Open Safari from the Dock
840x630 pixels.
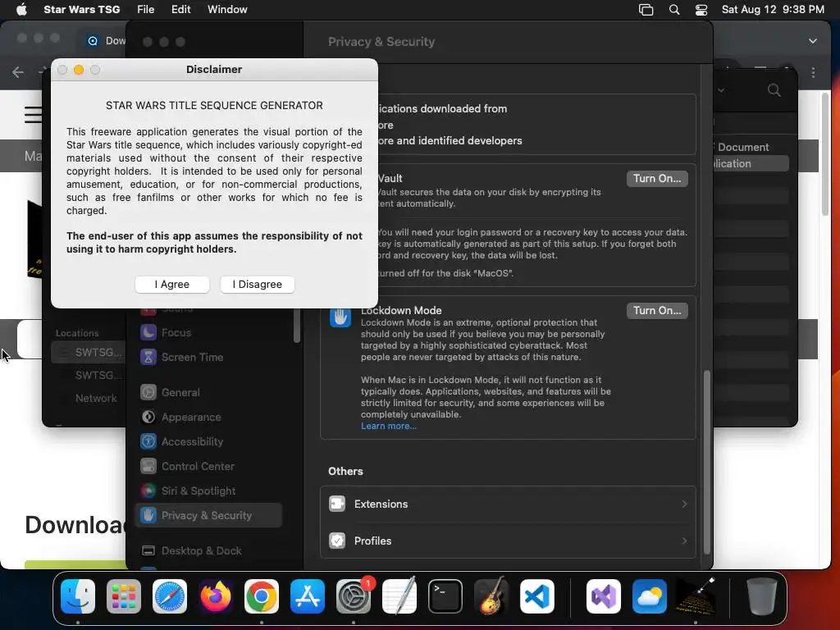(170, 596)
